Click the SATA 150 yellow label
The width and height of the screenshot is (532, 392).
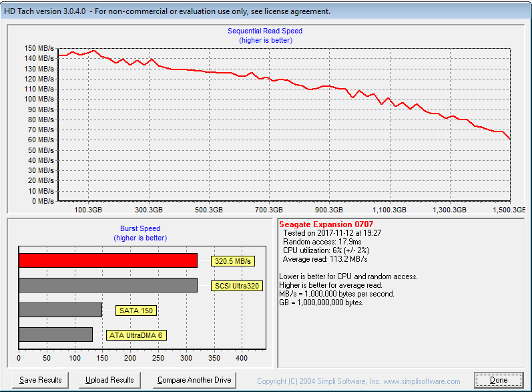[138, 311]
